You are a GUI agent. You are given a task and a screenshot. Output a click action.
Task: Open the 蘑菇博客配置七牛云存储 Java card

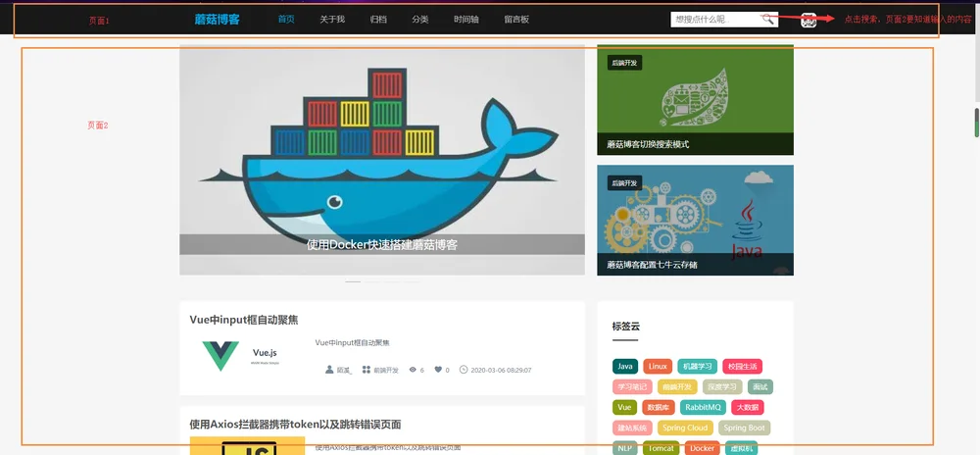coord(695,220)
